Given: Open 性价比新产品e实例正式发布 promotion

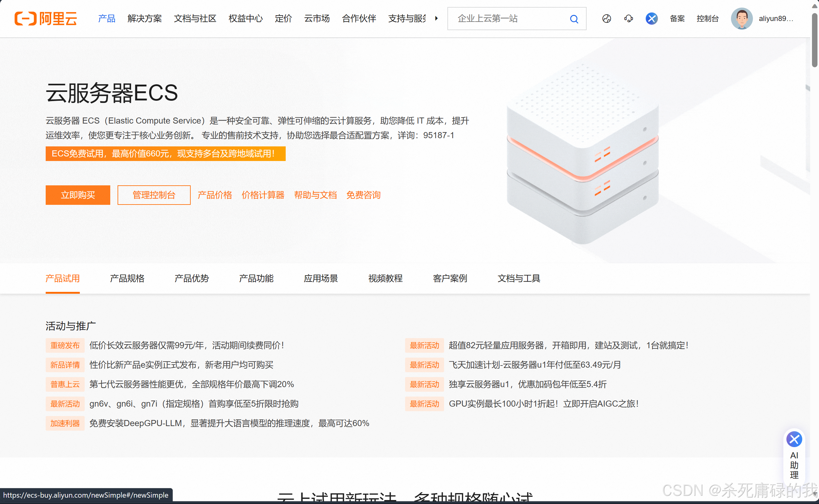Looking at the screenshot, I should (x=181, y=365).
